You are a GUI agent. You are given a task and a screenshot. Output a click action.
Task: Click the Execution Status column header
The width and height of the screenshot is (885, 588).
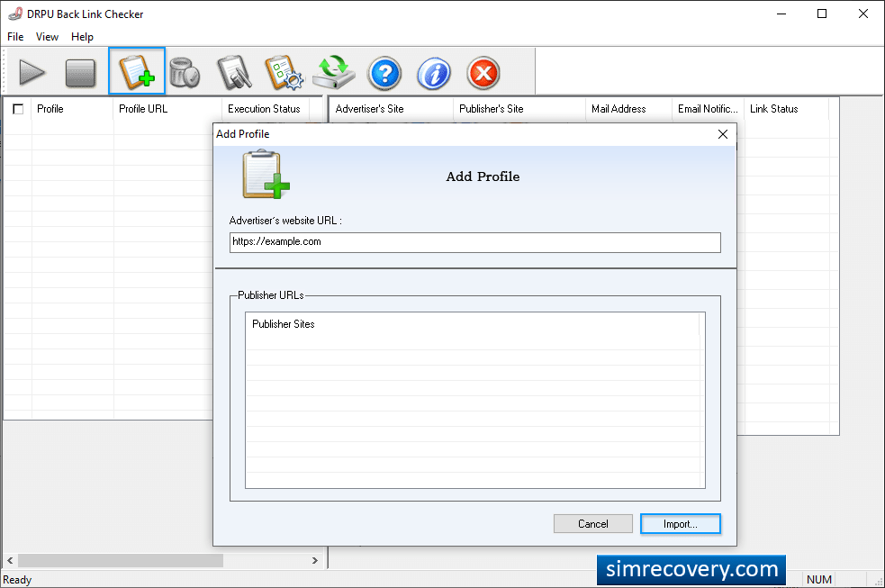coord(266,109)
